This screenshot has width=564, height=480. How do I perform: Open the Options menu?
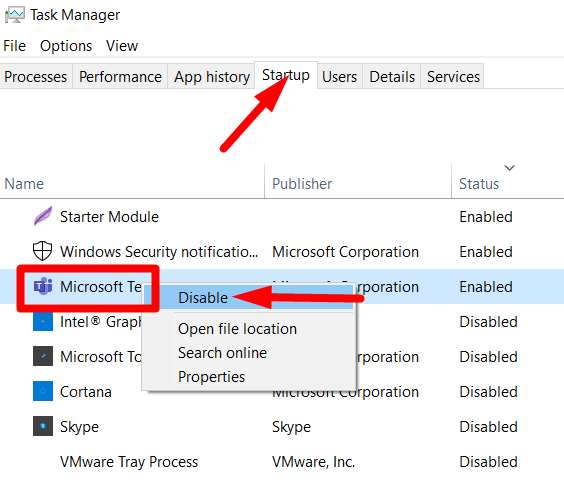pos(66,46)
